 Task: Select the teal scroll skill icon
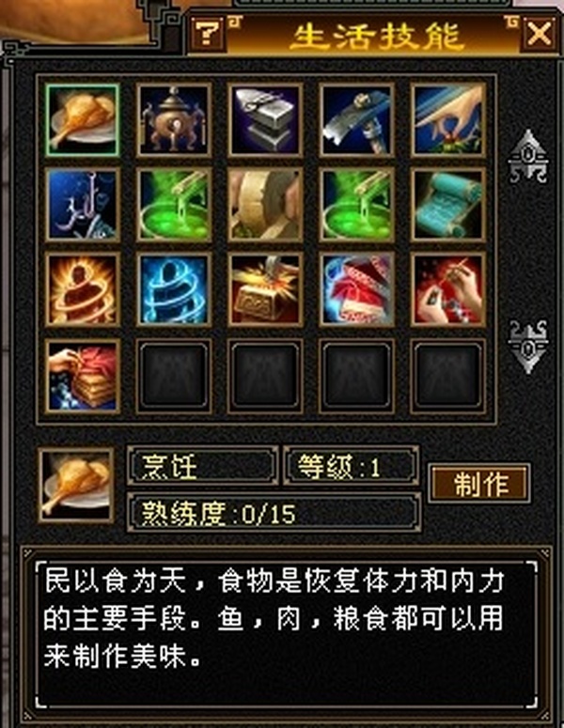448,205
